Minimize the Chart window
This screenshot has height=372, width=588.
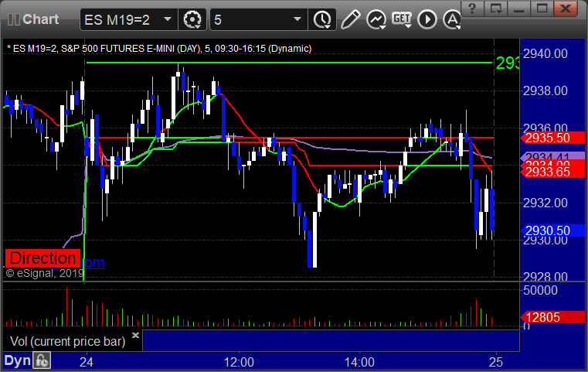[x=518, y=9]
